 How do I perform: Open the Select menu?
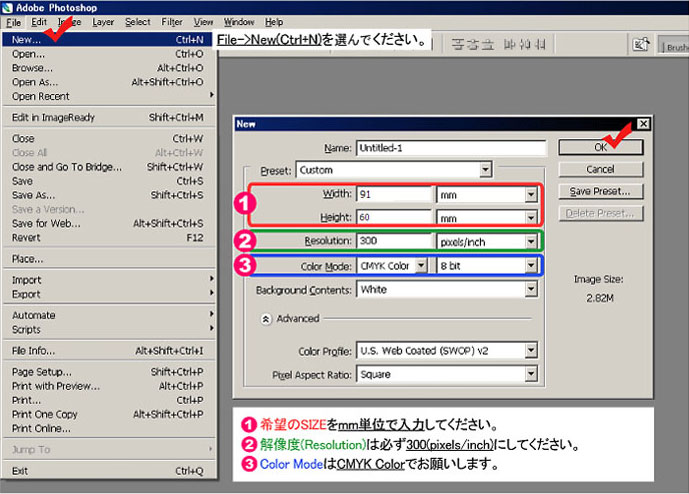138,22
